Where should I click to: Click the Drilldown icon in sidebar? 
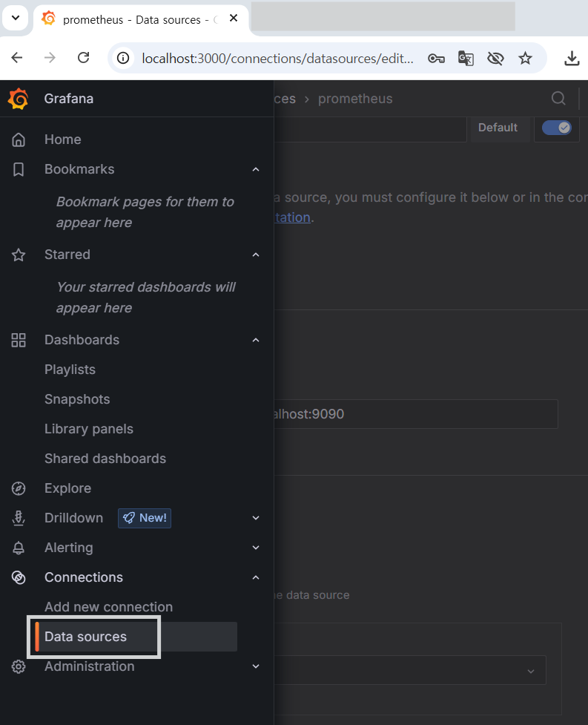[19, 518]
